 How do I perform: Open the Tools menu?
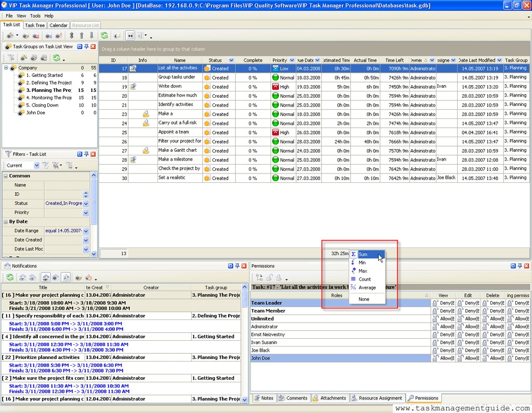click(35, 16)
